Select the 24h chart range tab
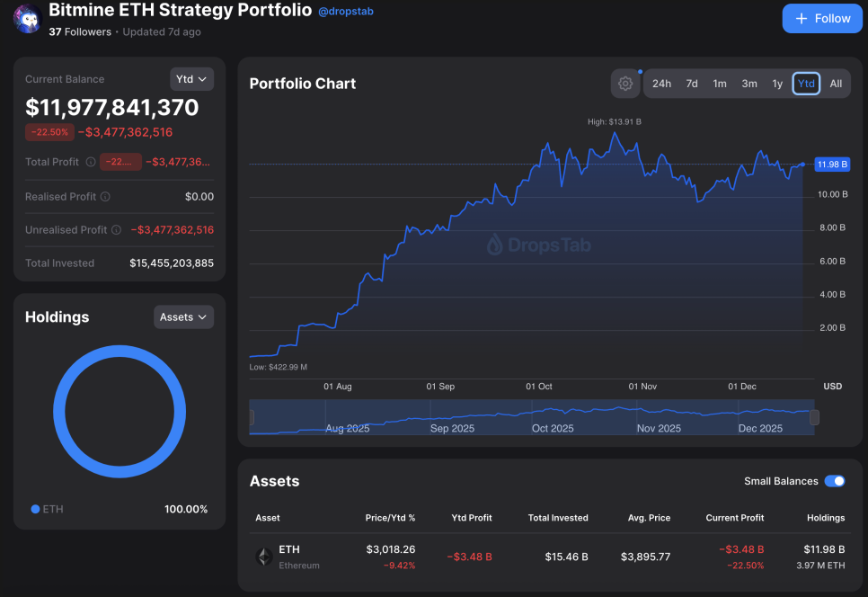This screenshot has width=868, height=597. pos(661,84)
